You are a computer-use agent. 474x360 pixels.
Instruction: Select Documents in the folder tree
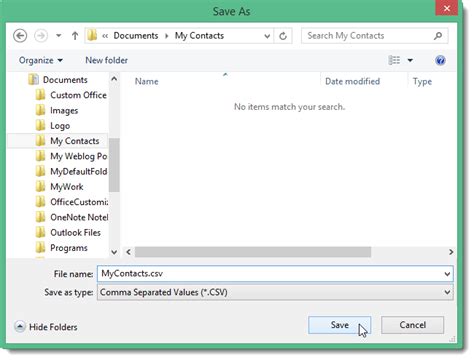tap(65, 80)
